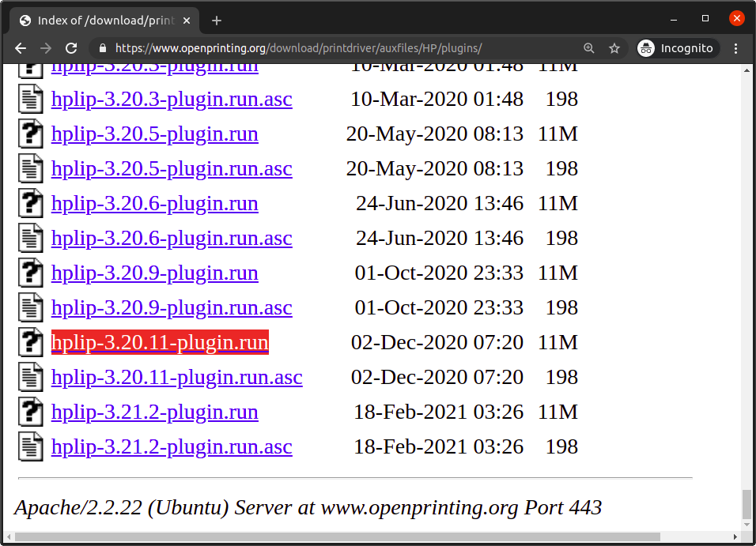Viewport: 756px width, 546px height.
Task: Click the unknown file icon for hplip-3.21.2-plugin.run
Action: (30, 412)
